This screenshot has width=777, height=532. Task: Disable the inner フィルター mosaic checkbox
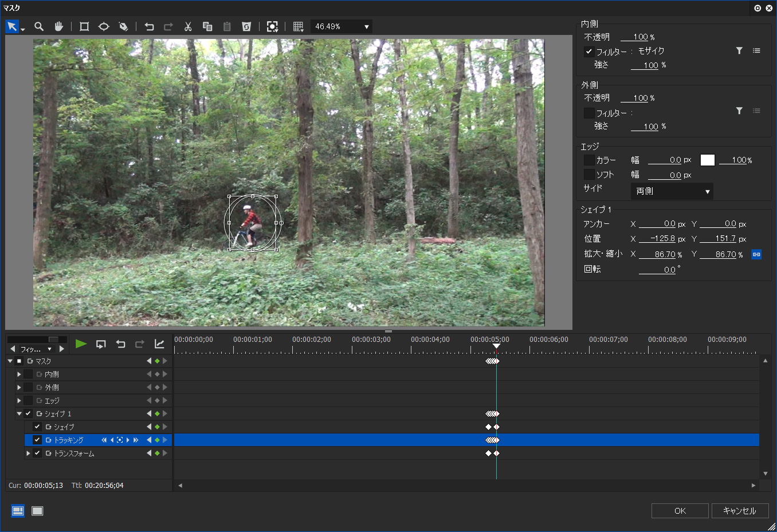(x=588, y=52)
